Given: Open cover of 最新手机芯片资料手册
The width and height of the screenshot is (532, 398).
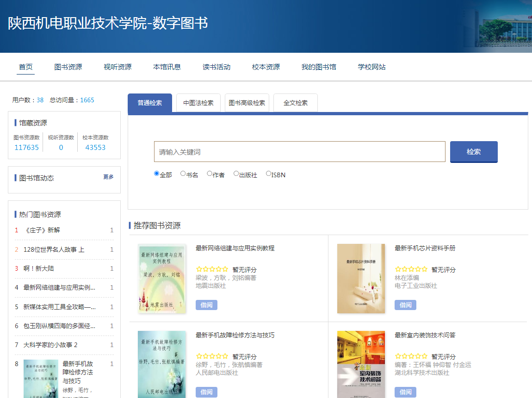Looking at the screenshot, I should pyautogui.click(x=361, y=279).
